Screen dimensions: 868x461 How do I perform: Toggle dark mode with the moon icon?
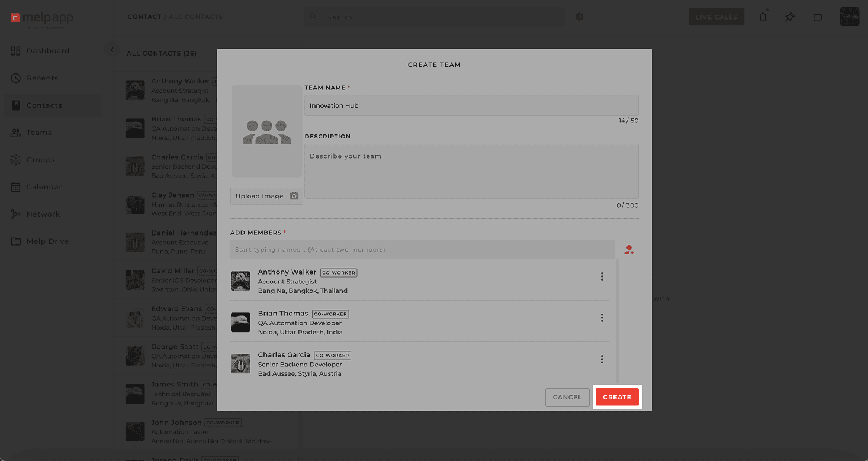tap(579, 17)
